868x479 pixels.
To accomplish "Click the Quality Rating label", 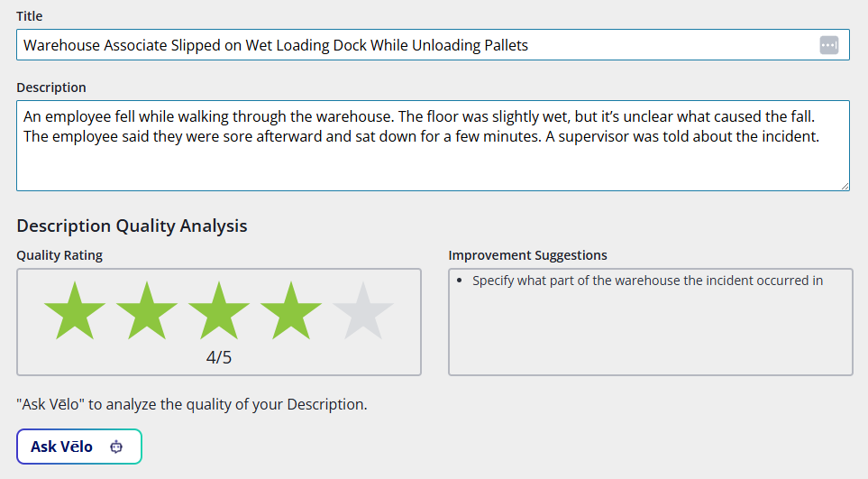I will (x=59, y=255).
